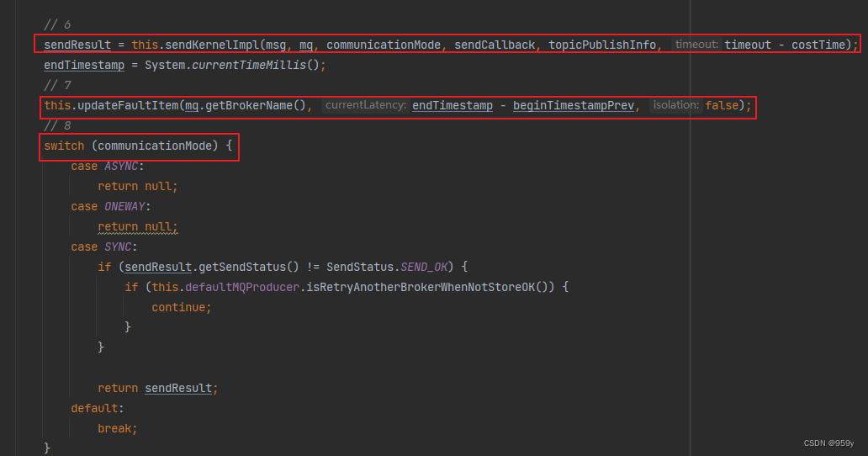This screenshot has width=868, height=456.
Task: Click 'isolation:' parameter hint
Action: (x=675, y=105)
